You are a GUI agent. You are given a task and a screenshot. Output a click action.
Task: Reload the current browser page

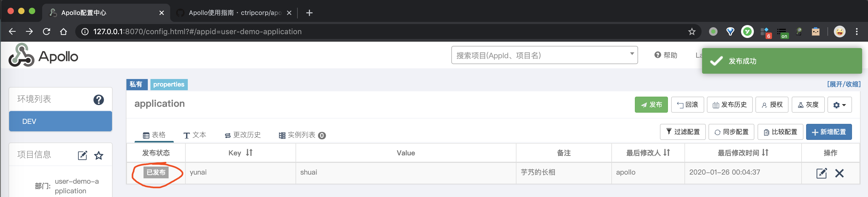click(x=46, y=32)
